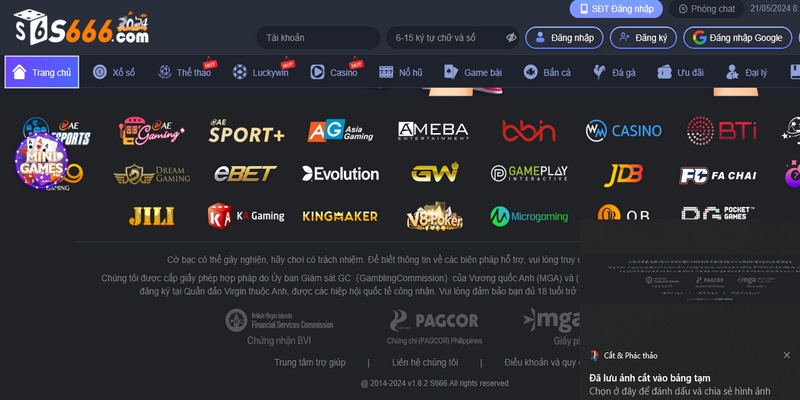Open the floating Mini Games icon
Viewport: 800px width, 400px height.
click(x=41, y=161)
